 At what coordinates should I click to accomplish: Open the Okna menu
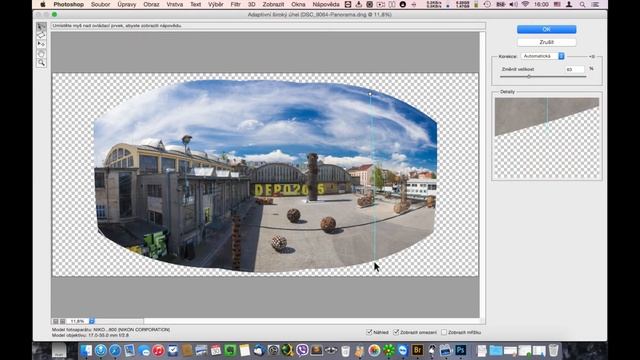pyautogui.click(x=298, y=4)
